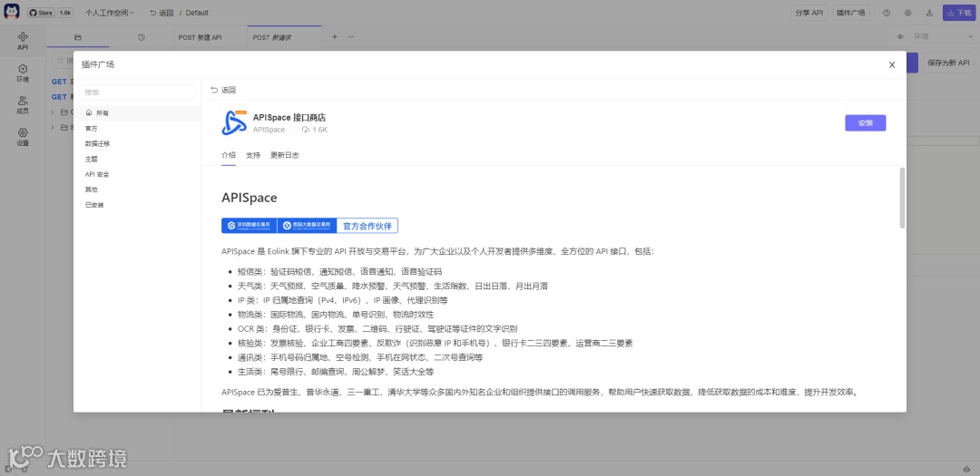Image resolution: width=980 pixels, height=476 pixels.
Task: Open the 环境 environment dropdown
Action: pos(943,37)
